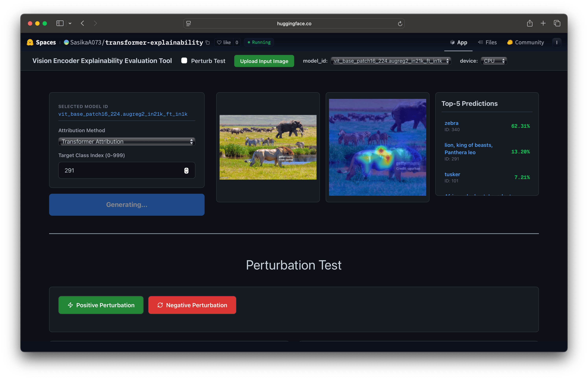Click the like heart icon

pyautogui.click(x=219, y=42)
